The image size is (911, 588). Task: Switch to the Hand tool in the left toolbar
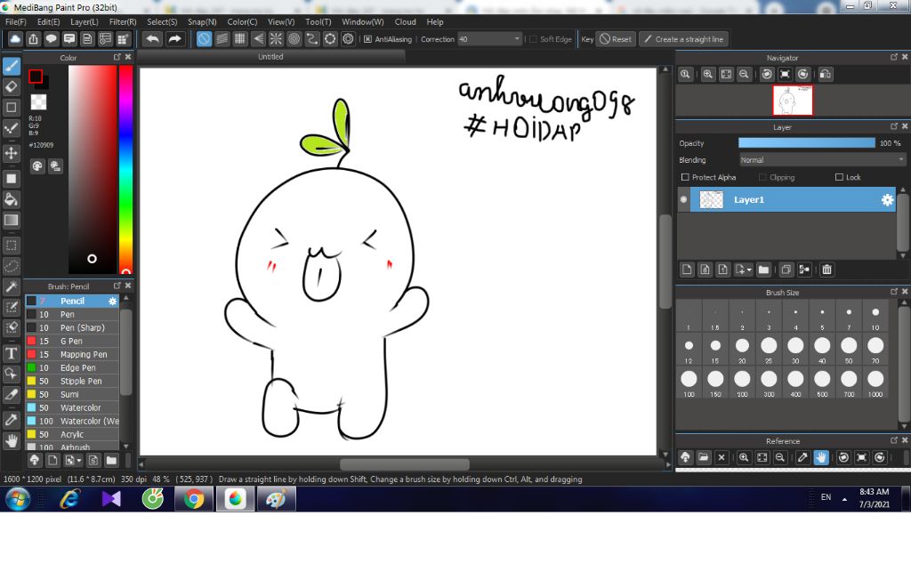click(11, 441)
